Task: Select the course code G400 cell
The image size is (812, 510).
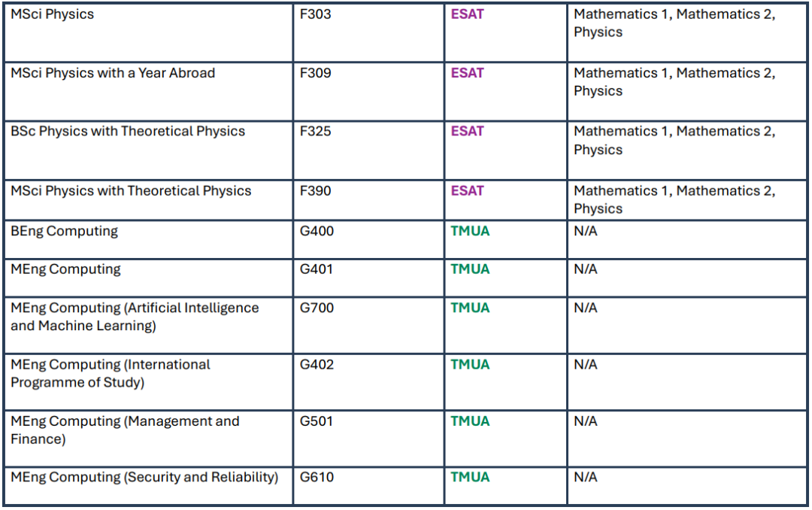Action: pyautogui.click(x=317, y=231)
